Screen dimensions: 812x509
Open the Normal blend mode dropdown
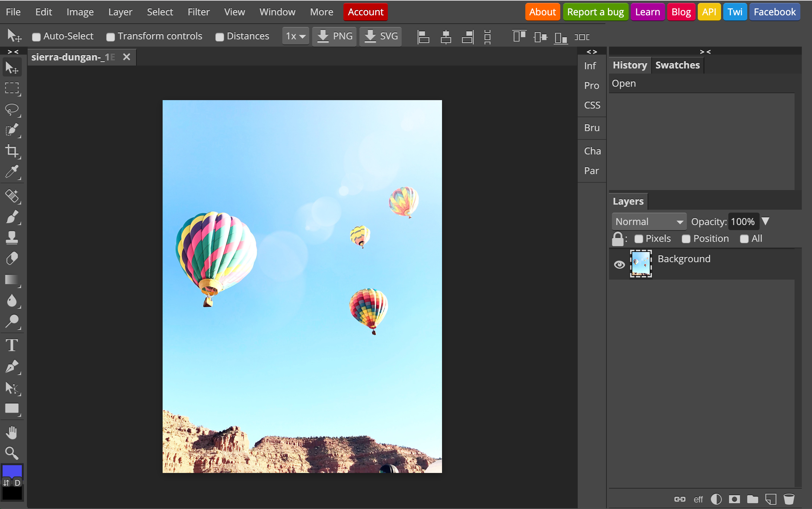coord(649,222)
